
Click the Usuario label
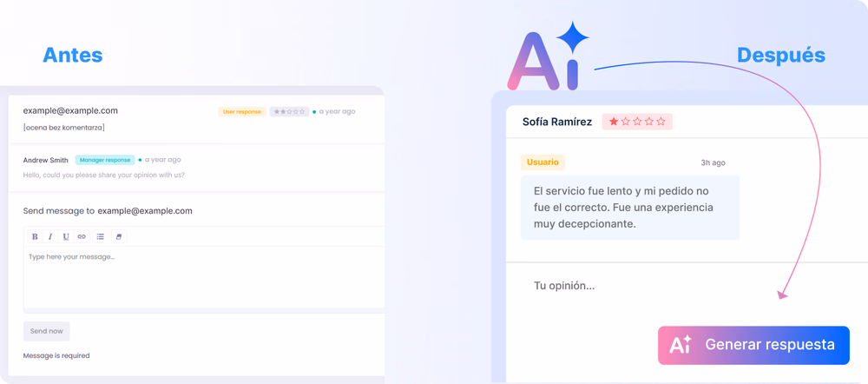pyautogui.click(x=542, y=162)
